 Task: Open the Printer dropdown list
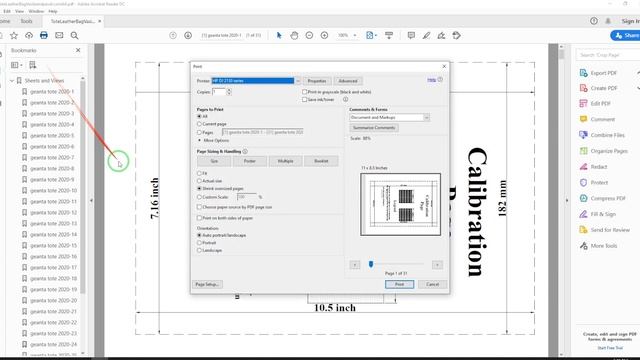click(x=298, y=81)
